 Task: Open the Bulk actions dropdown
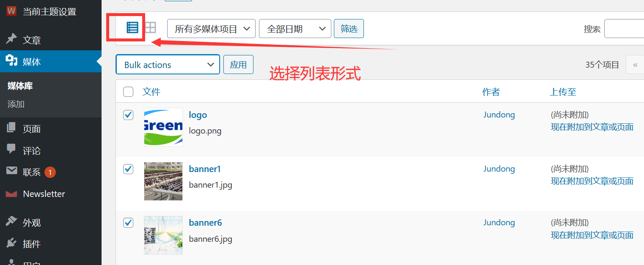pyautogui.click(x=168, y=65)
